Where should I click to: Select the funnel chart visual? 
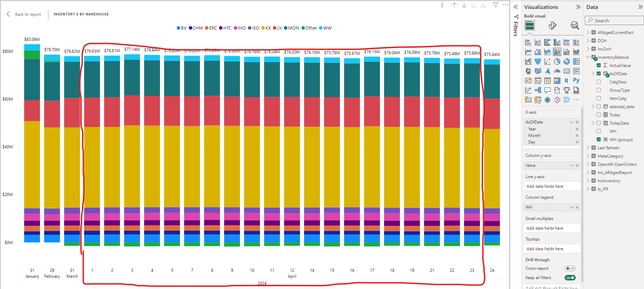[x=538, y=61]
